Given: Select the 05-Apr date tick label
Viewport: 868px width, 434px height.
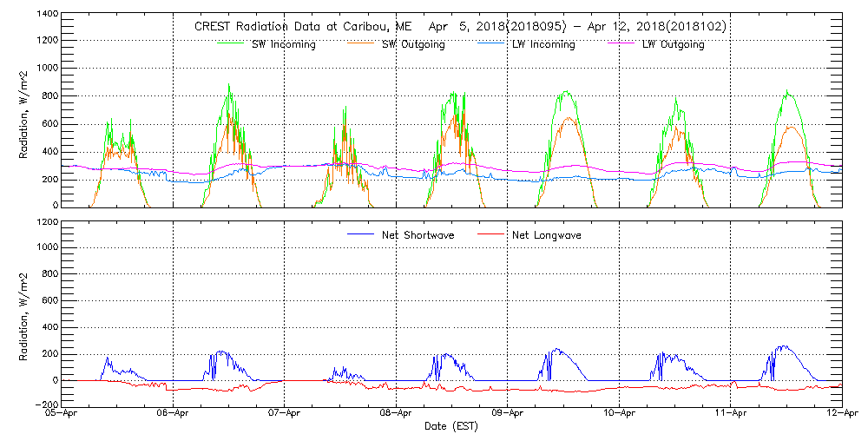Looking at the screenshot, I should point(62,414).
